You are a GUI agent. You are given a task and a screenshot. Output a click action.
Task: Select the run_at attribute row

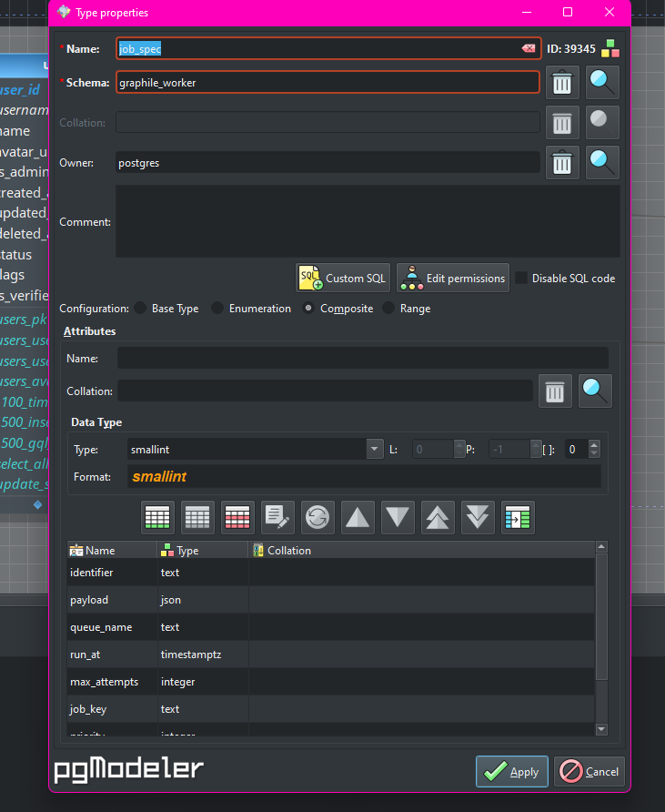coord(331,655)
